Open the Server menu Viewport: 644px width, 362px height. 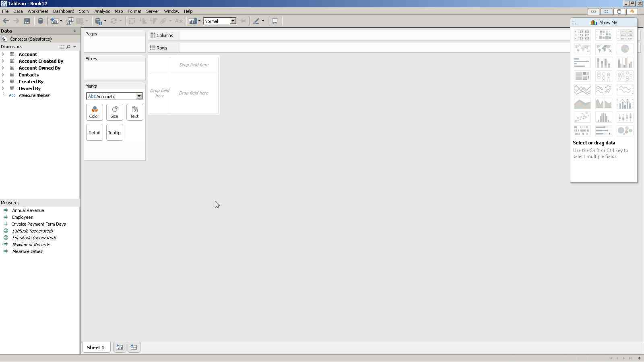point(153,11)
